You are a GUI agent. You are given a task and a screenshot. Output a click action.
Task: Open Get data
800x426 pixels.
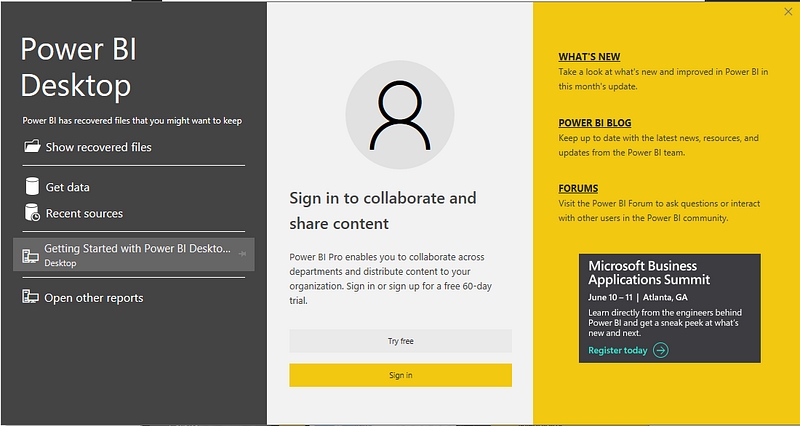tap(67, 187)
